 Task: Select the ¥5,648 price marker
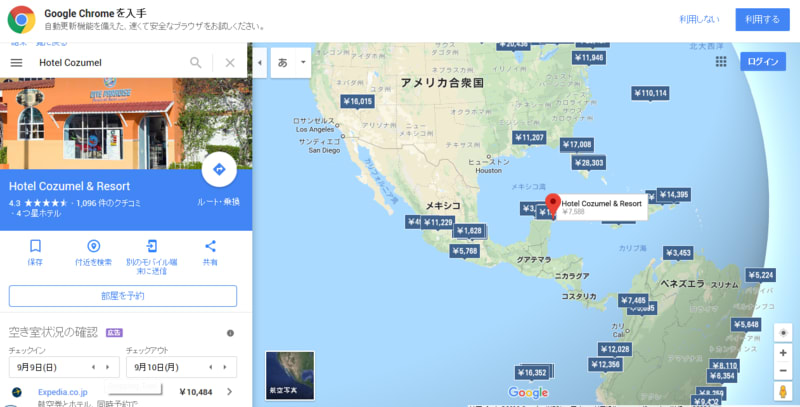[x=745, y=325]
